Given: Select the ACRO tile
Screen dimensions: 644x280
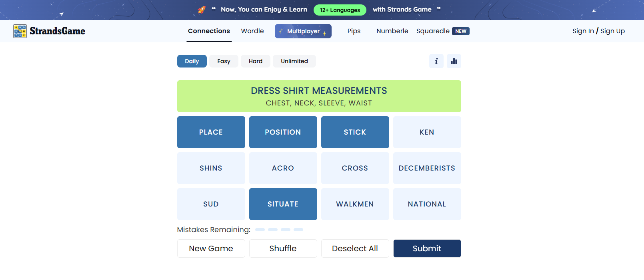Looking at the screenshot, I should click(x=283, y=168).
